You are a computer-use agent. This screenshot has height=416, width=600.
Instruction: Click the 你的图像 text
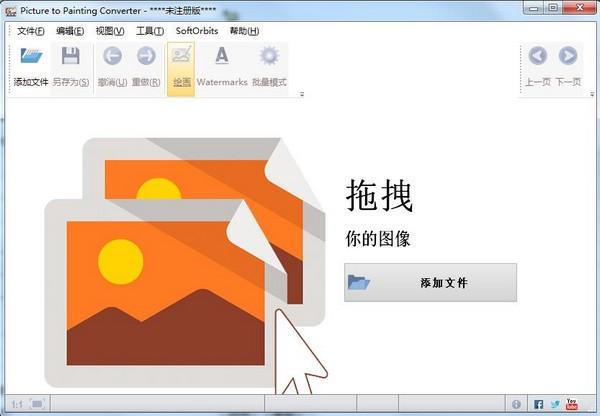coord(378,238)
